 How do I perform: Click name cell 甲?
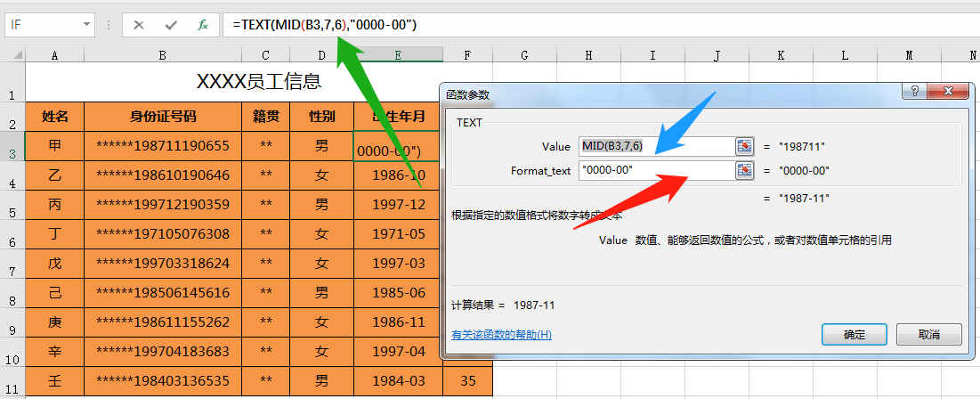tap(54, 146)
